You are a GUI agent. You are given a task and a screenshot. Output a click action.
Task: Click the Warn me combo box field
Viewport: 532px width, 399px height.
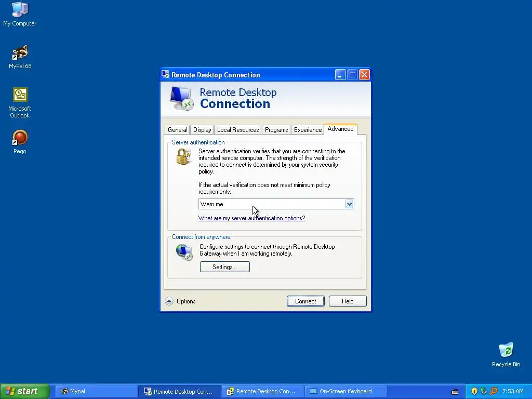tap(276, 204)
